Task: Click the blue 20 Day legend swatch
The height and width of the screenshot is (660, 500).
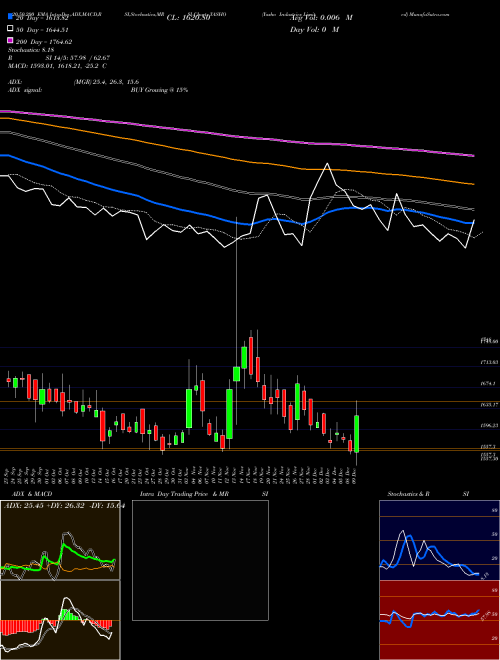Action: [10, 17]
